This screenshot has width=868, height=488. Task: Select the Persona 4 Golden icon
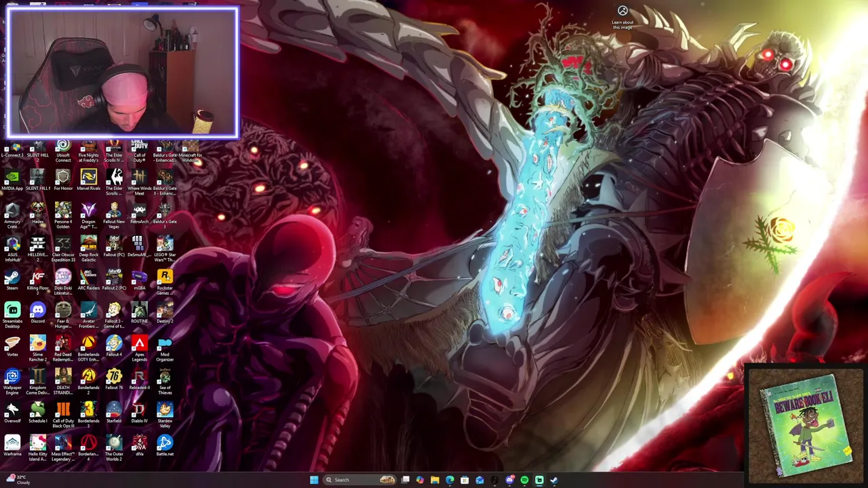(x=63, y=217)
